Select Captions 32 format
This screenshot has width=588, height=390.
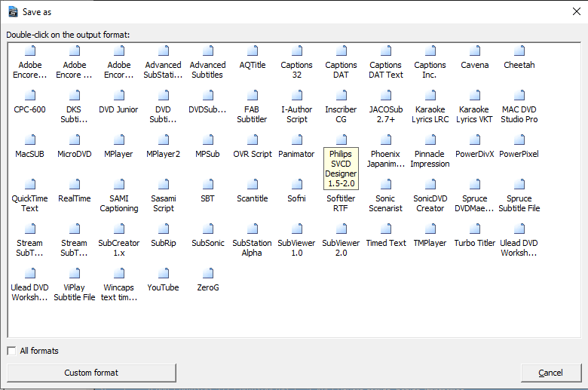click(x=296, y=63)
